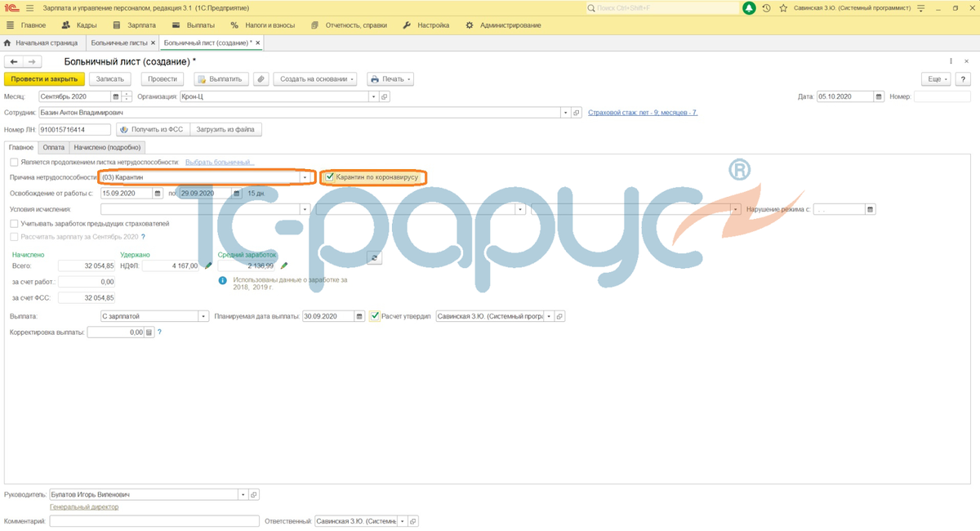Edit Средний заработок with pencil icon

(x=284, y=265)
